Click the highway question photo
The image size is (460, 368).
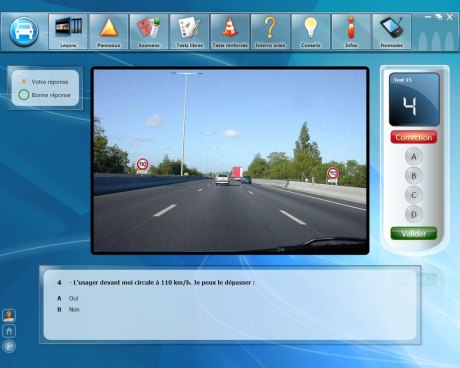point(230,161)
